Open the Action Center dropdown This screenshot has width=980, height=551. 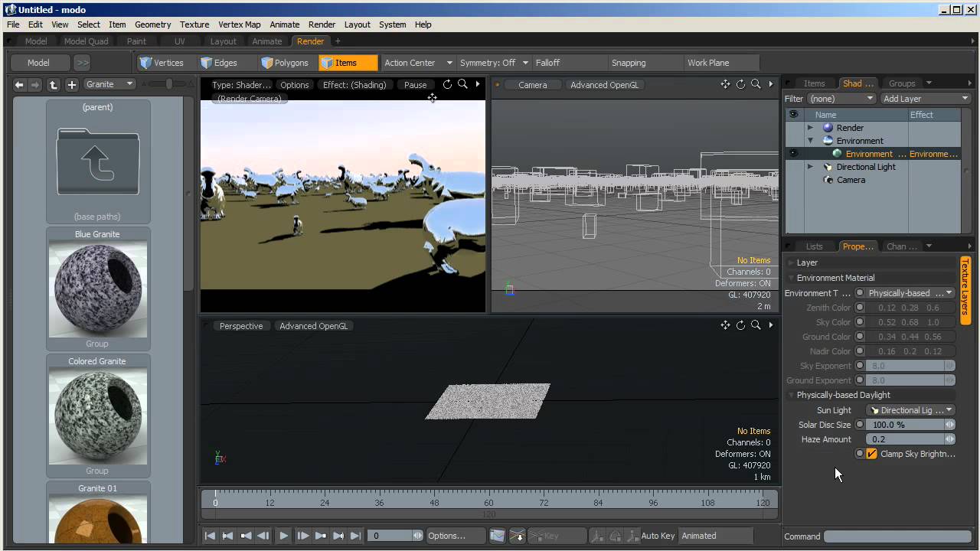pyautogui.click(x=418, y=63)
